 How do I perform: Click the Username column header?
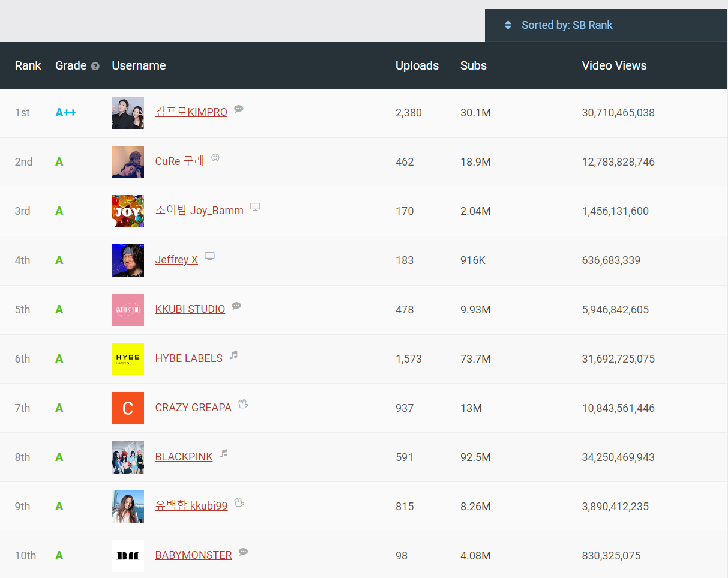point(139,66)
